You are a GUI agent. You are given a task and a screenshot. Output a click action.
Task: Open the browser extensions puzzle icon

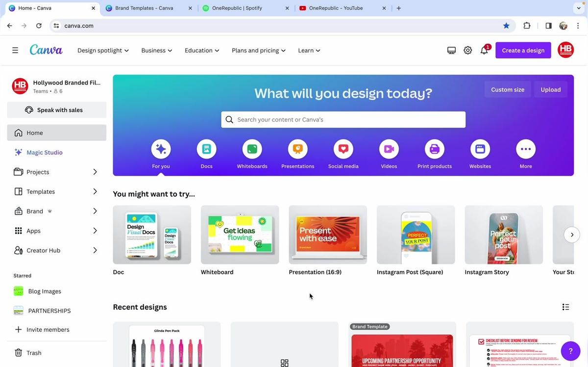click(x=527, y=26)
